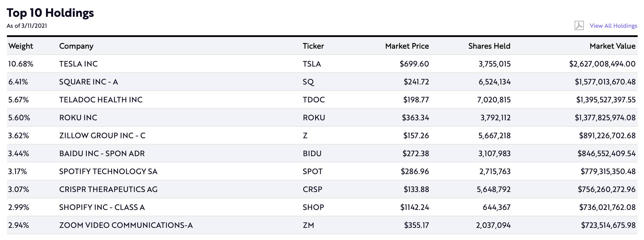Click the Ticker column header
Screen dimensions: 644x240
313,46
